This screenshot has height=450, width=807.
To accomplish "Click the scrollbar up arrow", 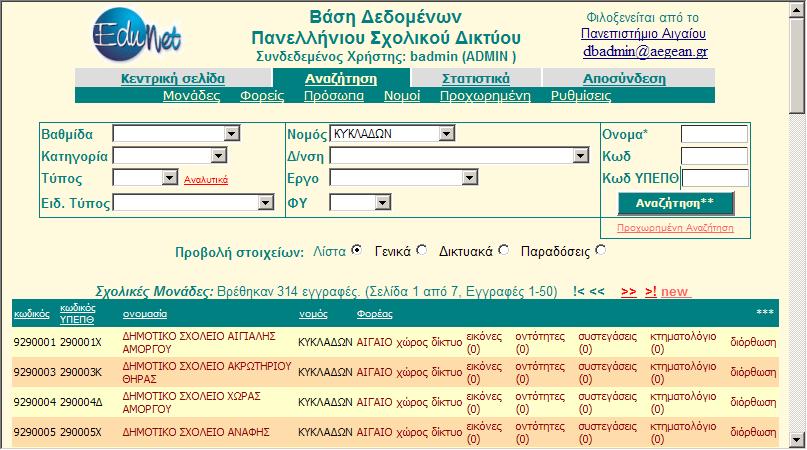I will tap(797, 11).
